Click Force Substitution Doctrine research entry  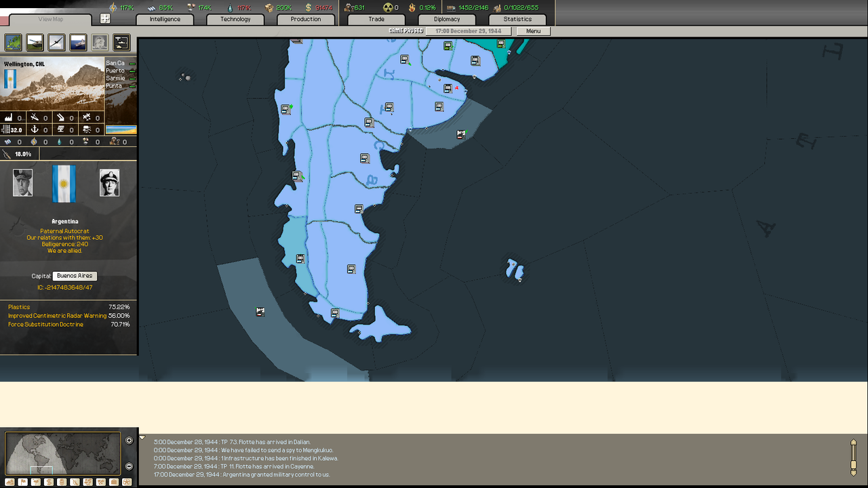click(x=68, y=325)
